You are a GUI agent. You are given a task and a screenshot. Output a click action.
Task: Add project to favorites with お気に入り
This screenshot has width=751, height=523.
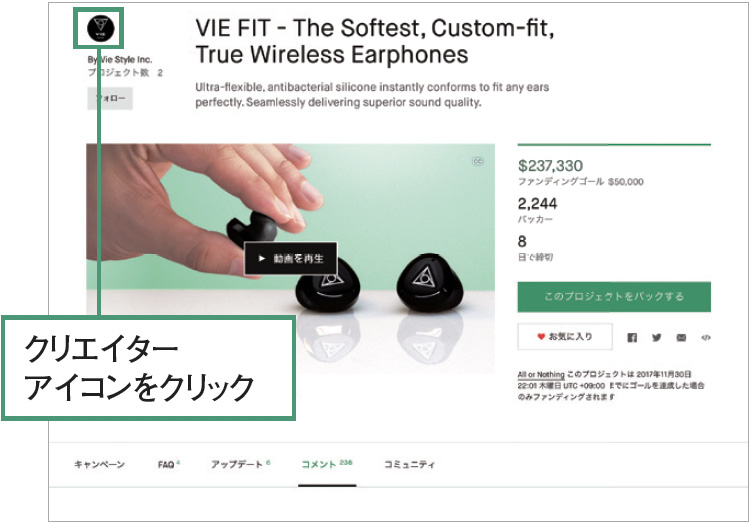tap(565, 337)
